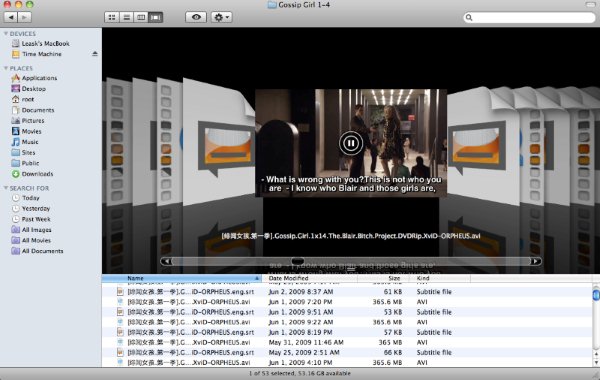Select the AVI modified May 31, 2009 11:46 AM
Screen dimensions: 600x380
pyautogui.click(x=347, y=342)
